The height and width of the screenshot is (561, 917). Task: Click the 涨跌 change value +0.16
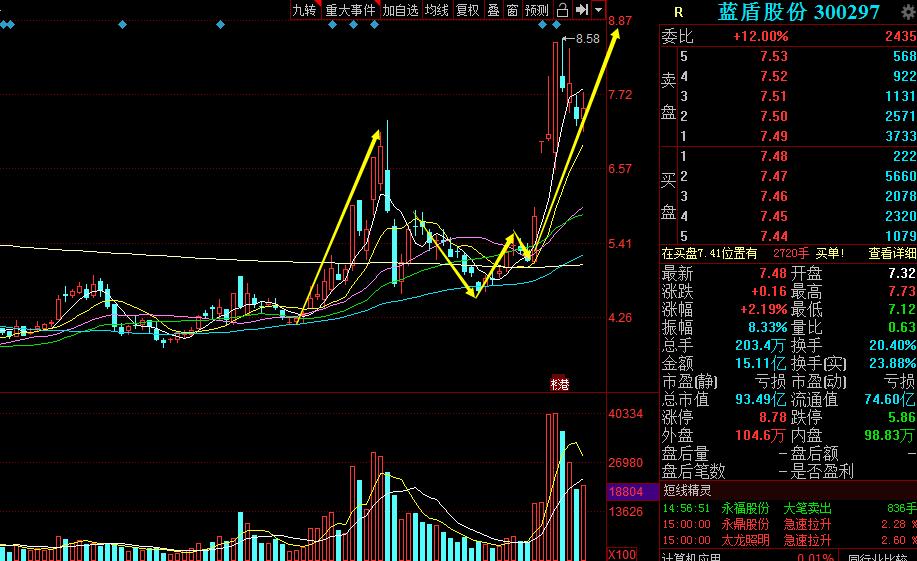(768, 291)
